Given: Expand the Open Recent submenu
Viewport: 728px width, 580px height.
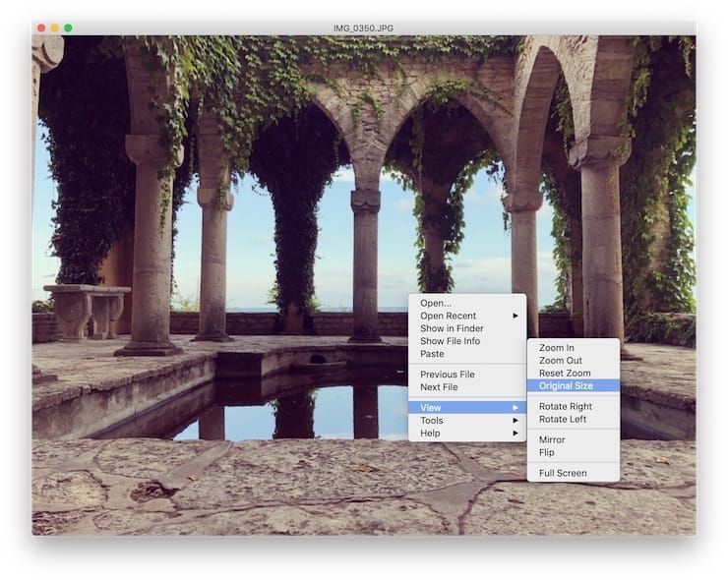Looking at the screenshot, I should 467,316.
